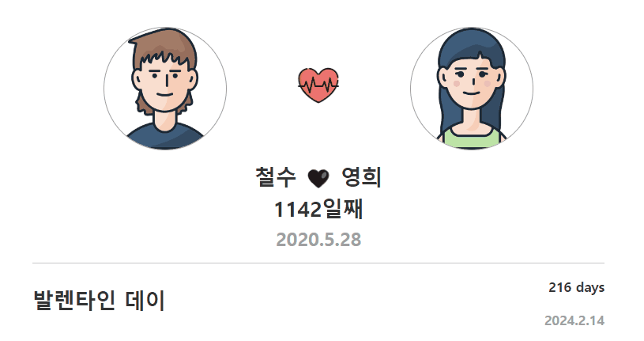Click the 1142일째 day counter
The image size is (644, 341).
pos(318,209)
